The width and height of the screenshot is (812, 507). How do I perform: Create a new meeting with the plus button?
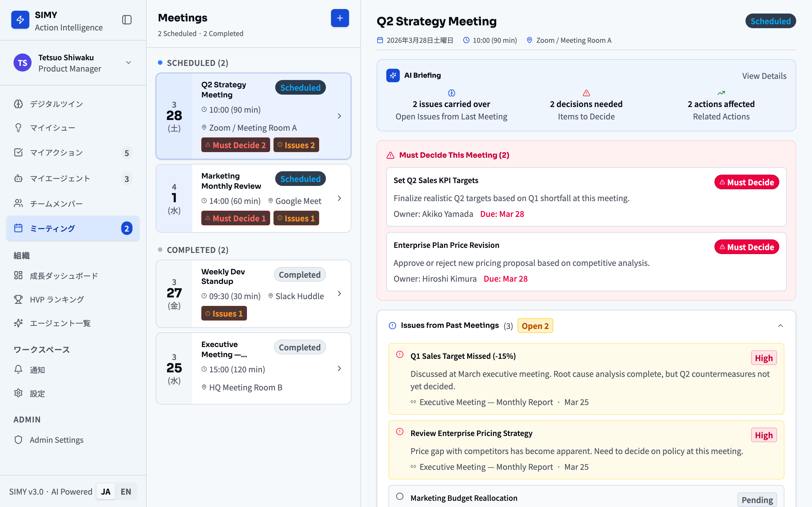pos(340,18)
